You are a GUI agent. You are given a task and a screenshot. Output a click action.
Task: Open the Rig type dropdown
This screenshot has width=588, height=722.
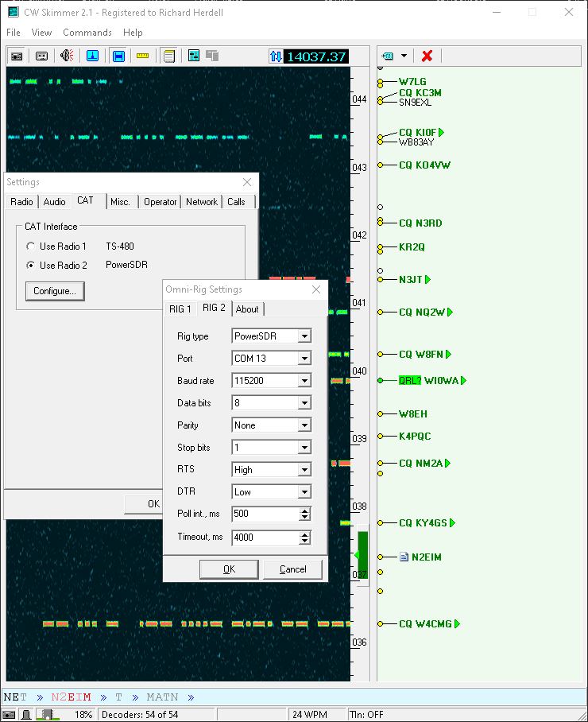coord(304,336)
